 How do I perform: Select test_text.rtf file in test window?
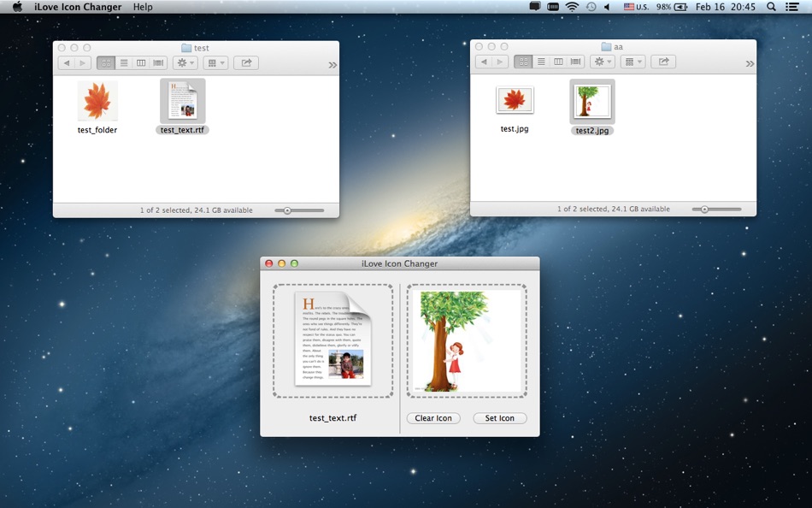pos(182,107)
